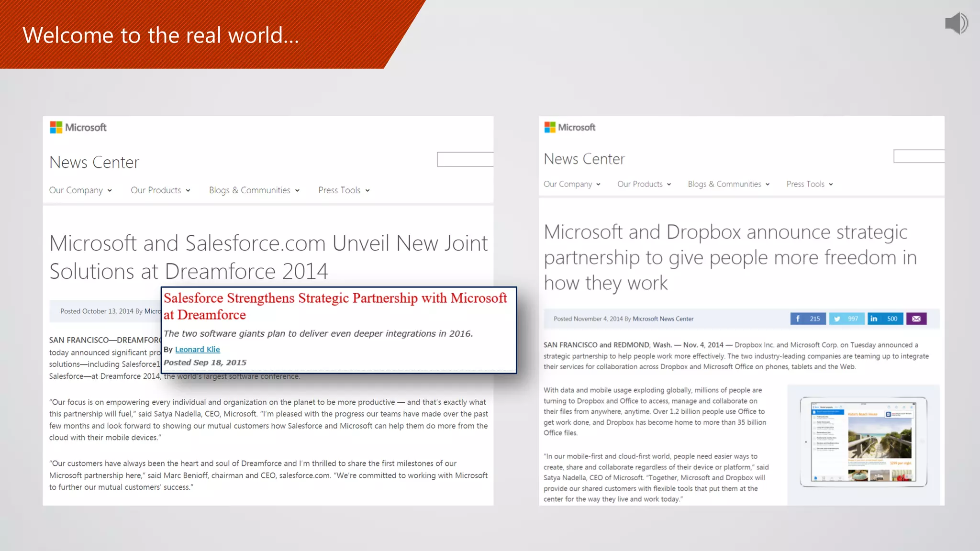Image resolution: width=980 pixels, height=551 pixels.
Task: Click the Facebook share button showing 215
Action: (x=808, y=319)
